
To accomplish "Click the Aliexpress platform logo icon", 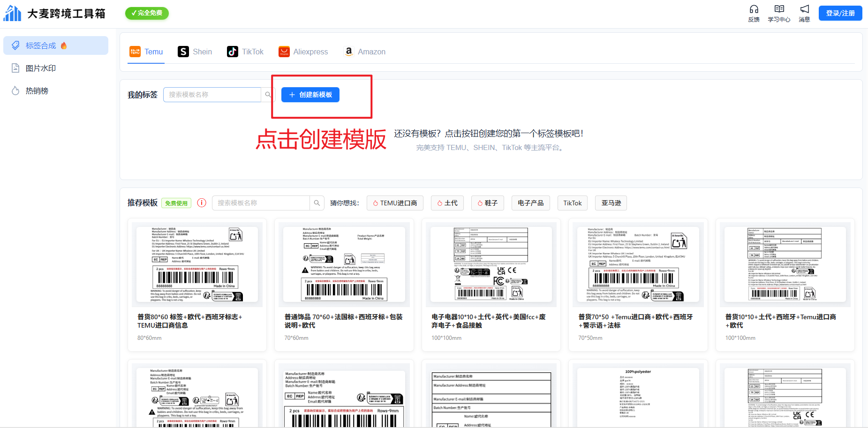I will pyautogui.click(x=284, y=52).
